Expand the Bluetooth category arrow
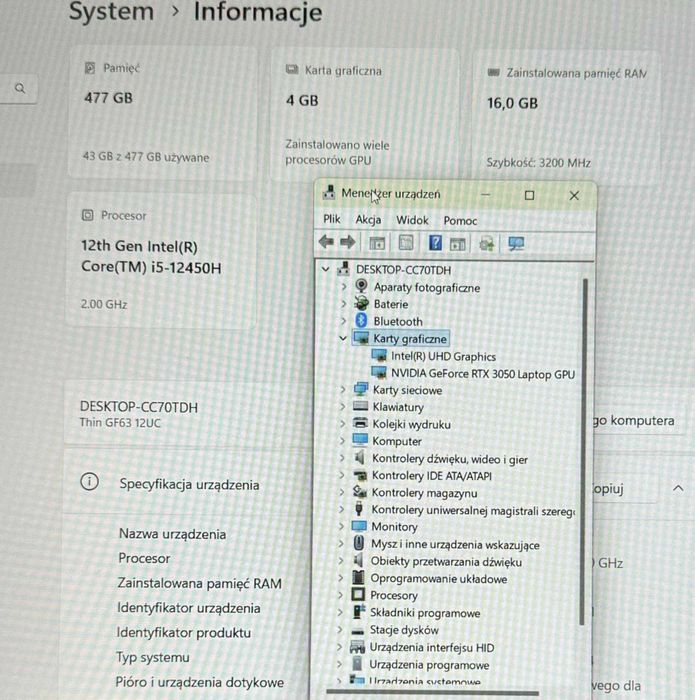Viewport: 695px width, 700px height. [343, 321]
